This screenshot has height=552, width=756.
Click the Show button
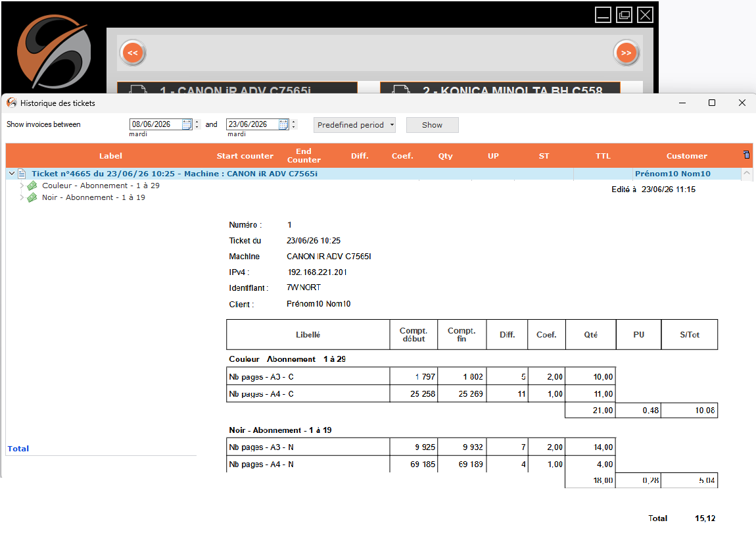coord(432,125)
